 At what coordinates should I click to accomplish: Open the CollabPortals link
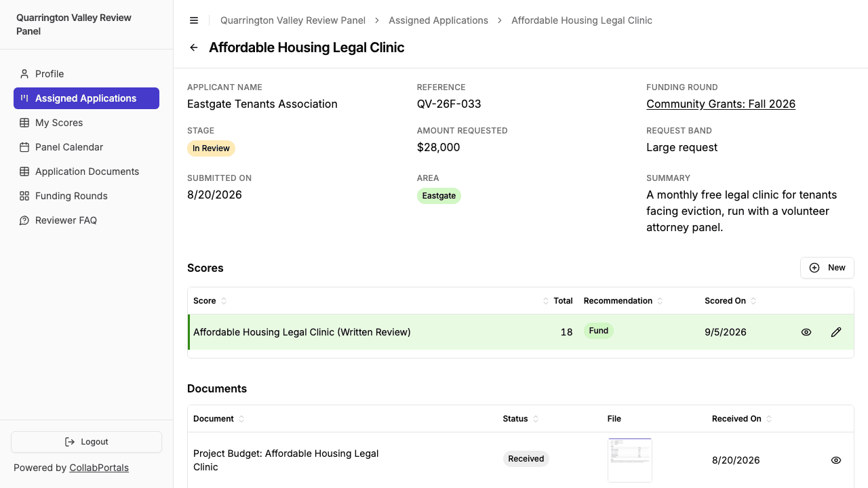point(99,468)
